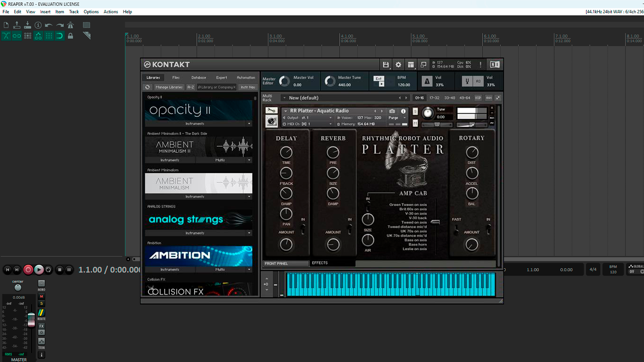Image resolution: width=644 pixels, height=362 pixels.
Task: Toggle ripple editing grid icon
Action: click(27, 36)
